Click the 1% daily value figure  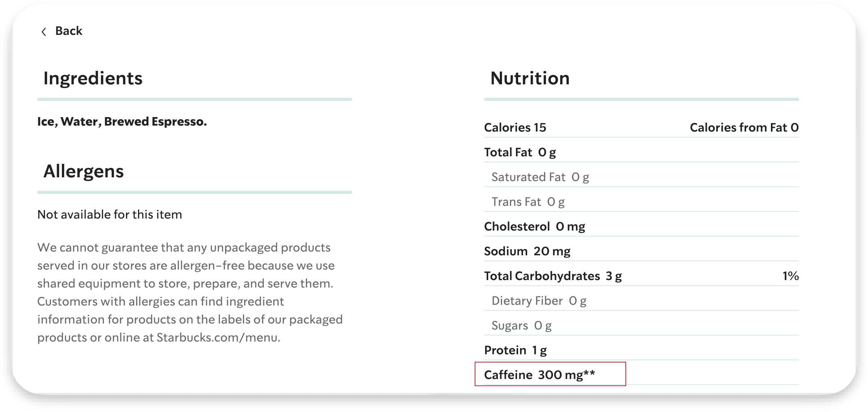790,276
